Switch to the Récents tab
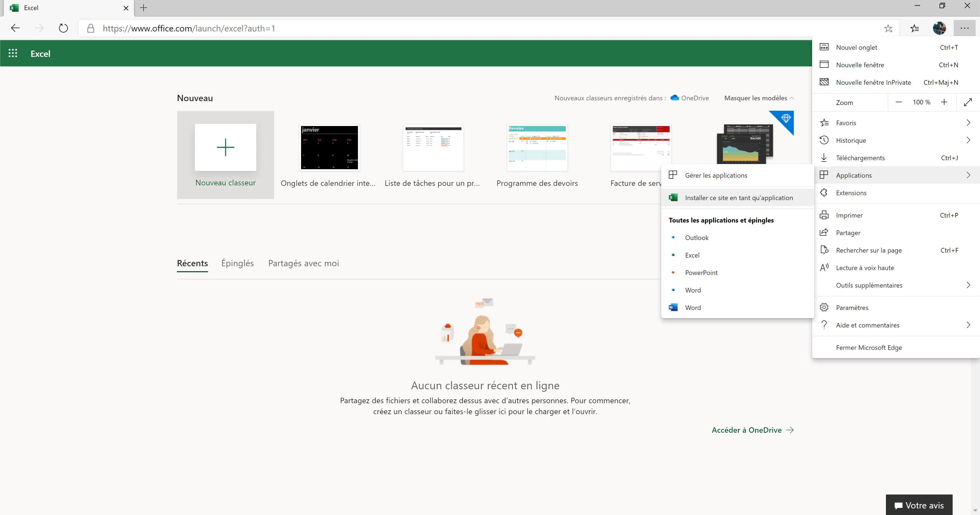Screen dimensions: 980x515 (x=192, y=263)
